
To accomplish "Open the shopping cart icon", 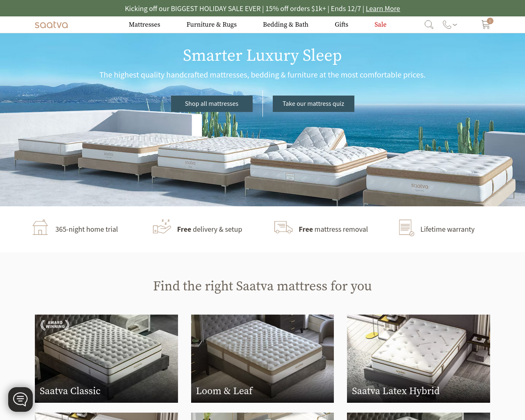I will (x=486, y=24).
